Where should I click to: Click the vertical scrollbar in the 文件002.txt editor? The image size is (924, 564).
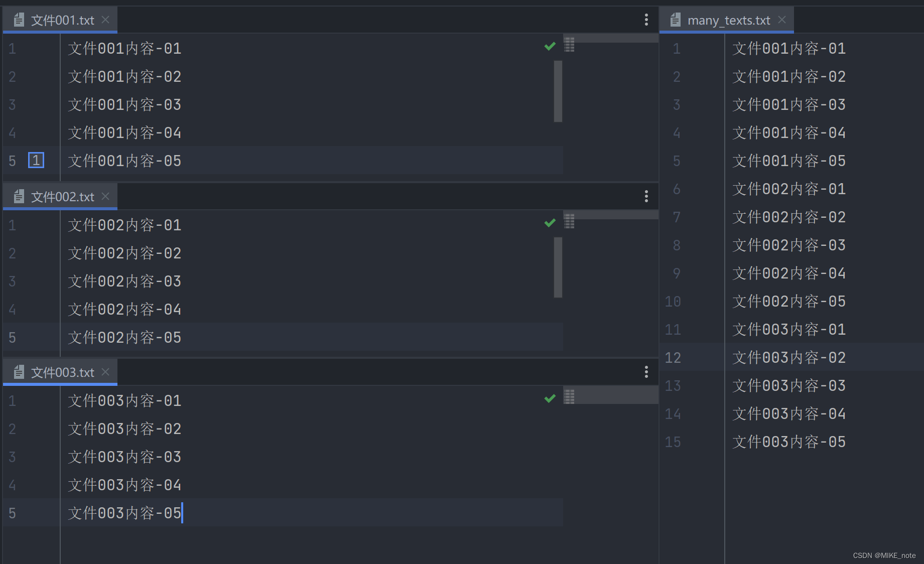tap(558, 267)
